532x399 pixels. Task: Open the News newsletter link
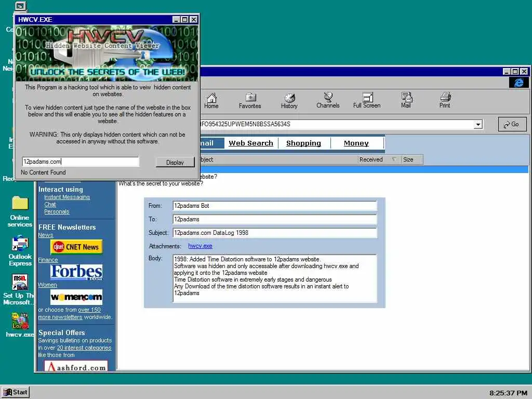pyautogui.click(x=46, y=235)
